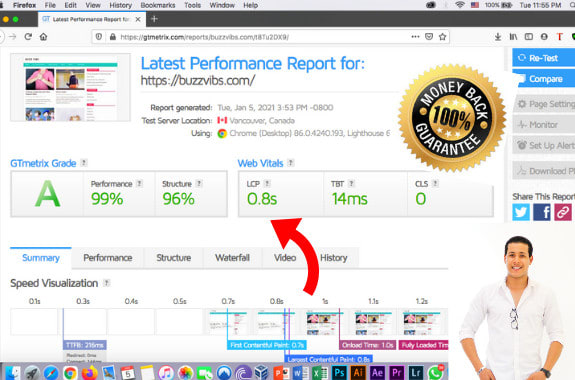Viewport: 575px width, 380px height.
Task: Switch to the Summary tab
Action: [x=41, y=258]
